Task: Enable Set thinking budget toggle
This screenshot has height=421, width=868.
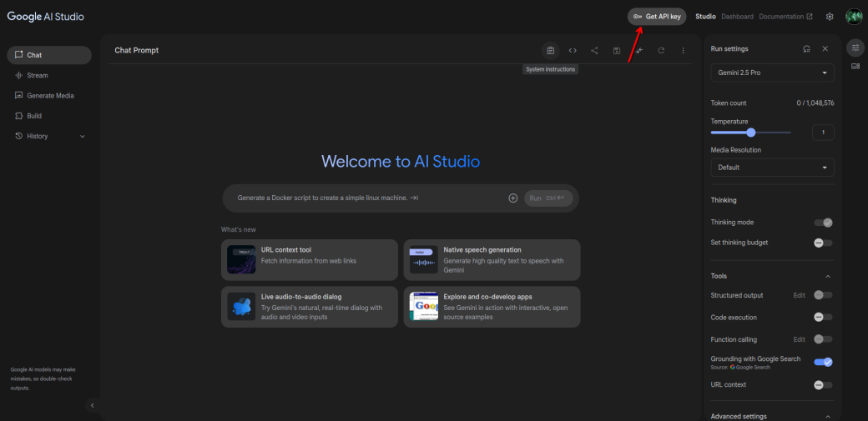Action: tap(823, 243)
